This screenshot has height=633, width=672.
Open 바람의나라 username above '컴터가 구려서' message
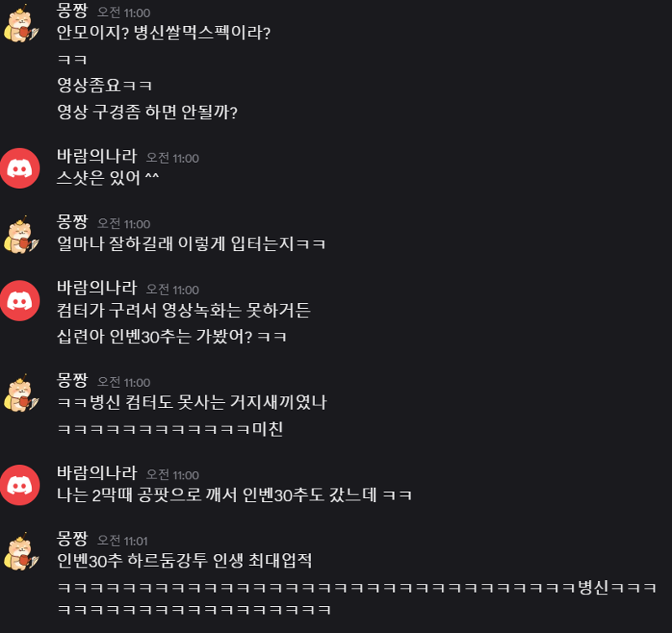tap(97, 288)
